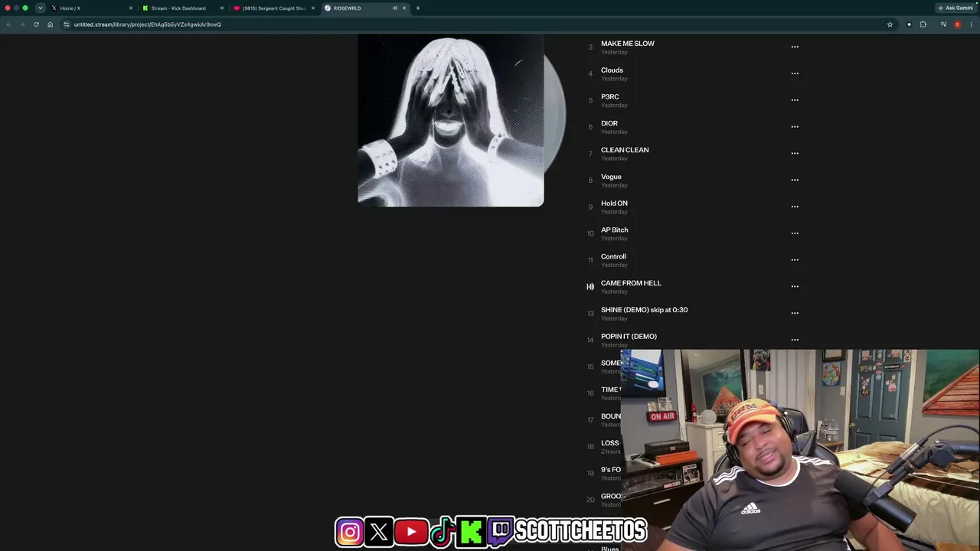Open the Chrome three-dot menu

(x=972, y=24)
